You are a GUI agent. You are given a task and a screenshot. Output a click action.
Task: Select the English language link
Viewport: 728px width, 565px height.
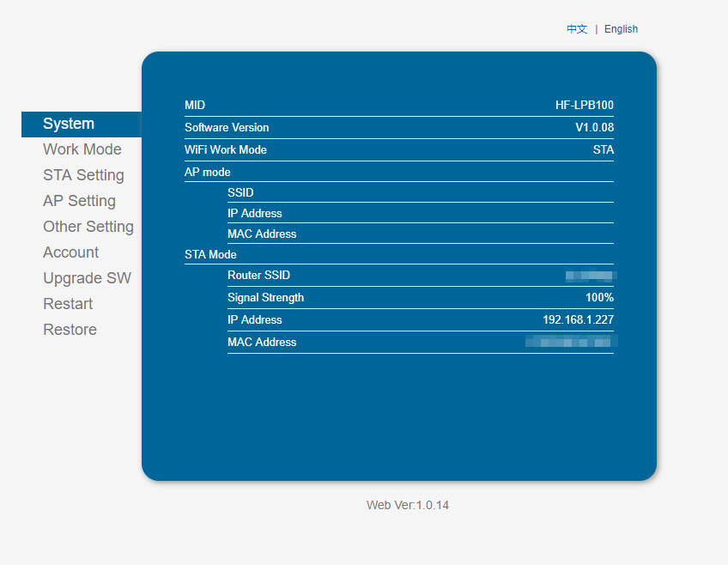click(x=621, y=28)
